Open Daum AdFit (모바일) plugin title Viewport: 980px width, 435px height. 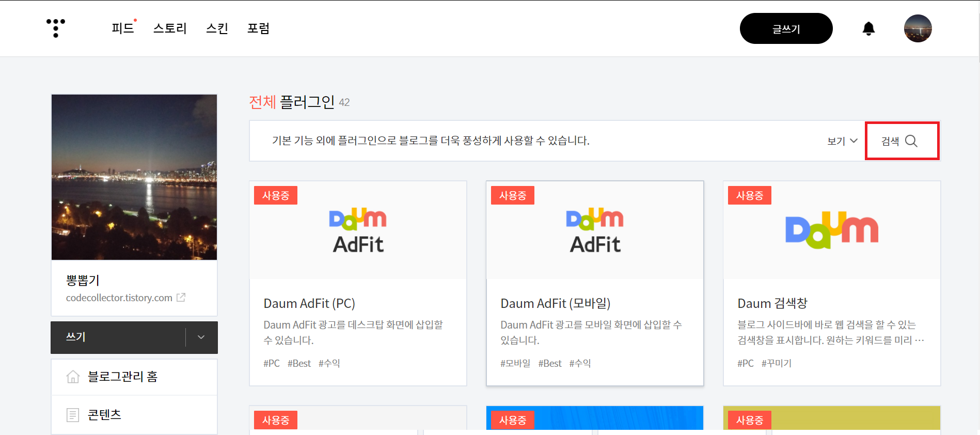coord(556,303)
